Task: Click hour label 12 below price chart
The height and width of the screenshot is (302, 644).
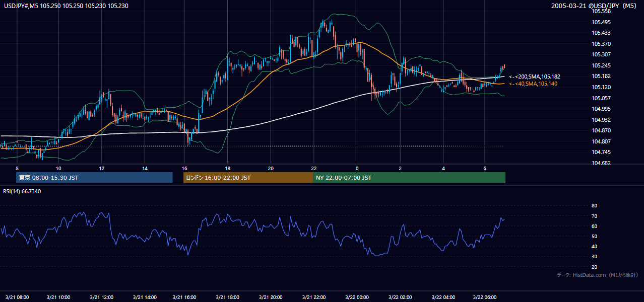Action: (101, 168)
